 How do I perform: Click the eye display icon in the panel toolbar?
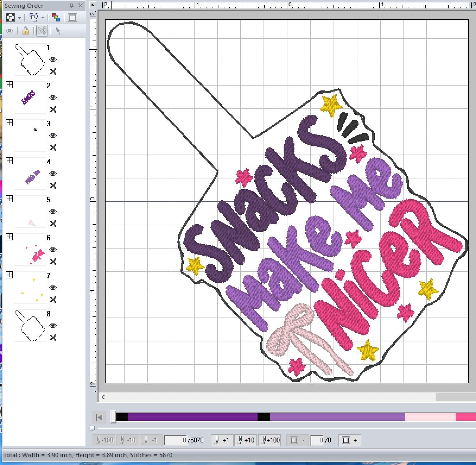coord(9,31)
